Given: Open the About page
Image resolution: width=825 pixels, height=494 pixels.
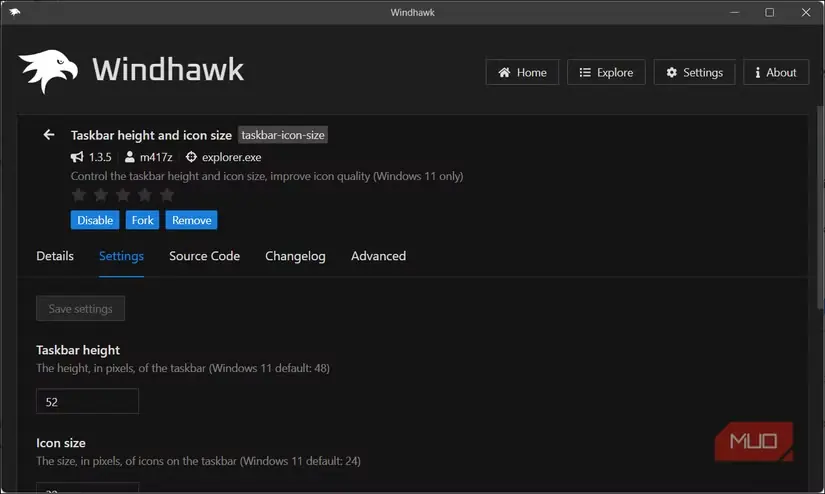Looking at the screenshot, I should [x=776, y=72].
